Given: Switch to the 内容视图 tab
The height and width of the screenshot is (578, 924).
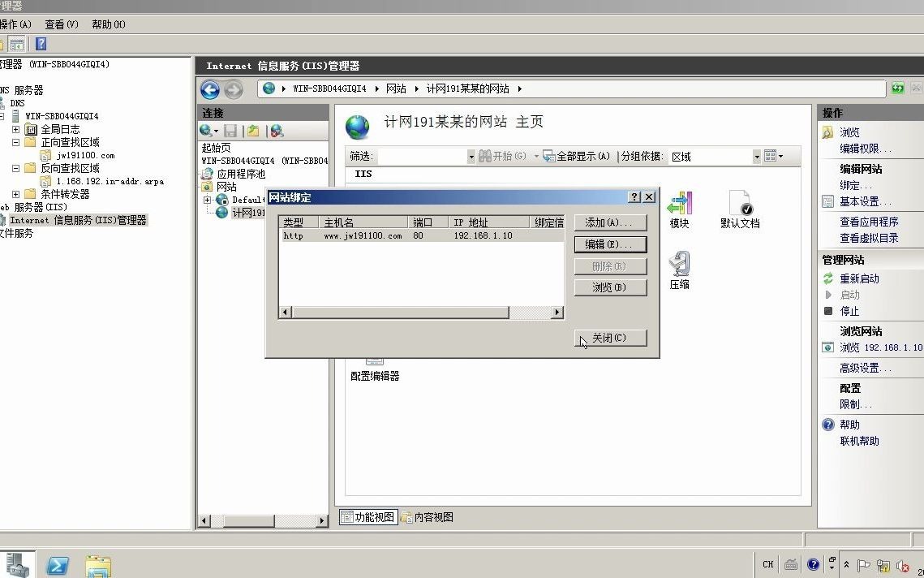Looking at the screenshot, I should coord(428,517).
